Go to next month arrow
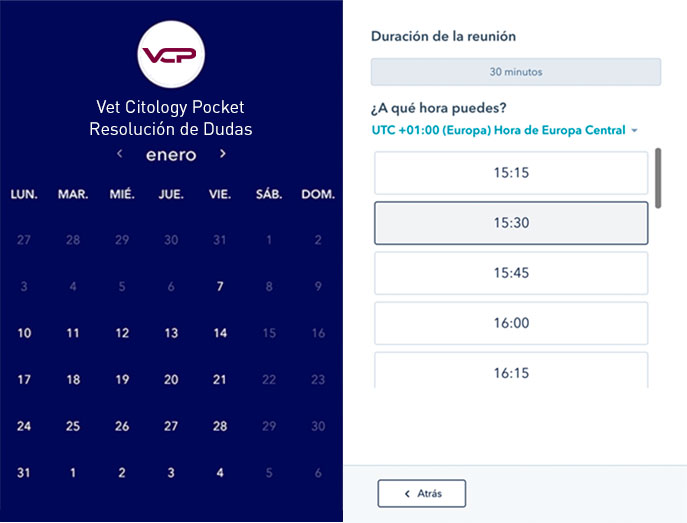687x523 pixels. coord(222,154)
